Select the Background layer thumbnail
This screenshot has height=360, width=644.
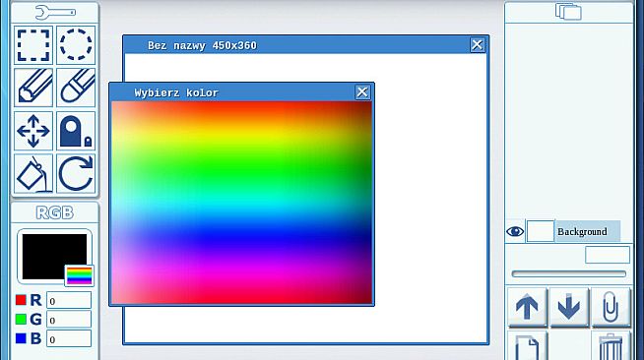coord(541,231)
